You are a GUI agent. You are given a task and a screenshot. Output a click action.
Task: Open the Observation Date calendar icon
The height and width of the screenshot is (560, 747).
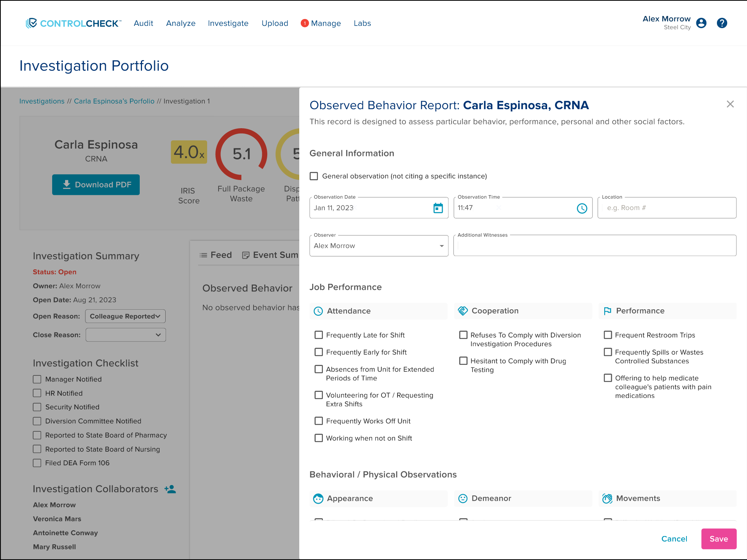pos(438,208)
